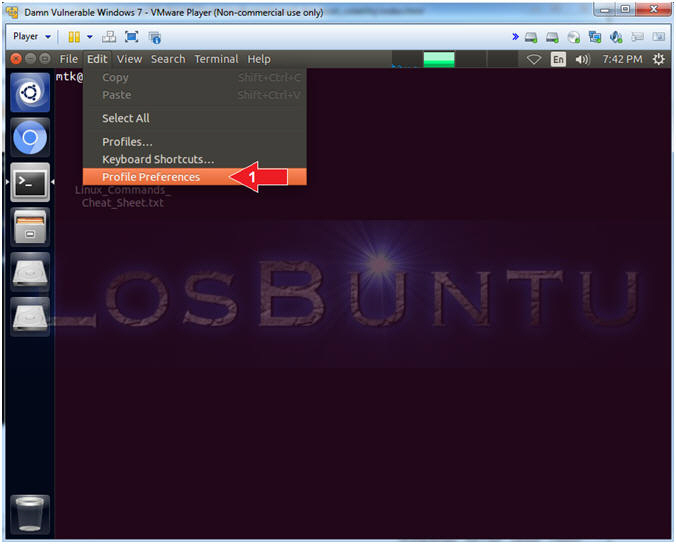The image size is (676, 544).
Task: Open the Trash icon in the dock
Action: 30,514
